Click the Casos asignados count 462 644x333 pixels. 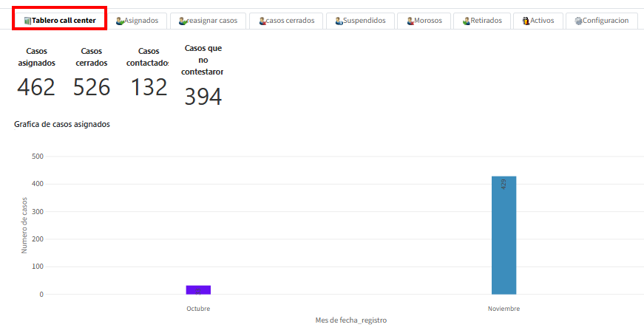pos(36,87)
